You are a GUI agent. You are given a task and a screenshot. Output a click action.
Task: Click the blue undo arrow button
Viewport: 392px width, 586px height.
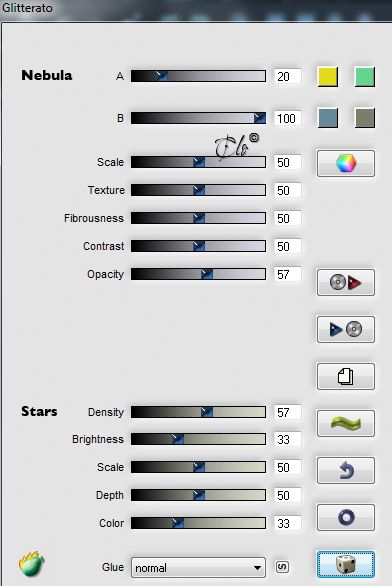(x=346, y=471)
